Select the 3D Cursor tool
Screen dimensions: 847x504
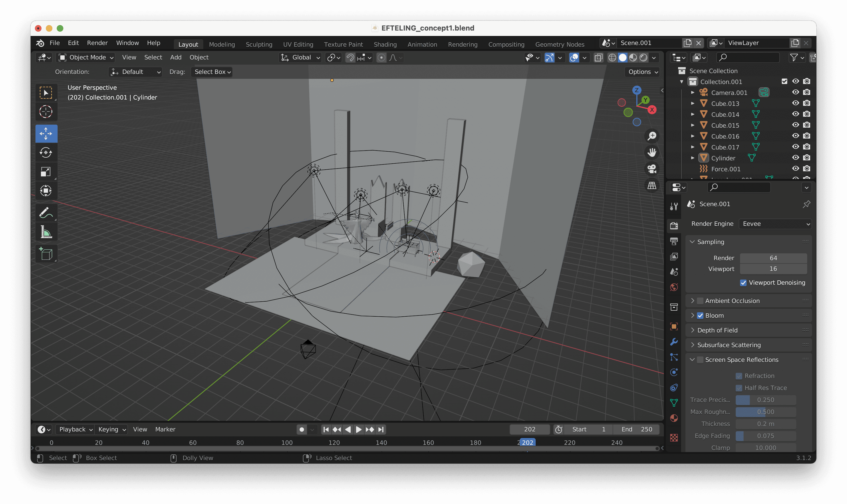pyautogui.click(x=46, y=112)
